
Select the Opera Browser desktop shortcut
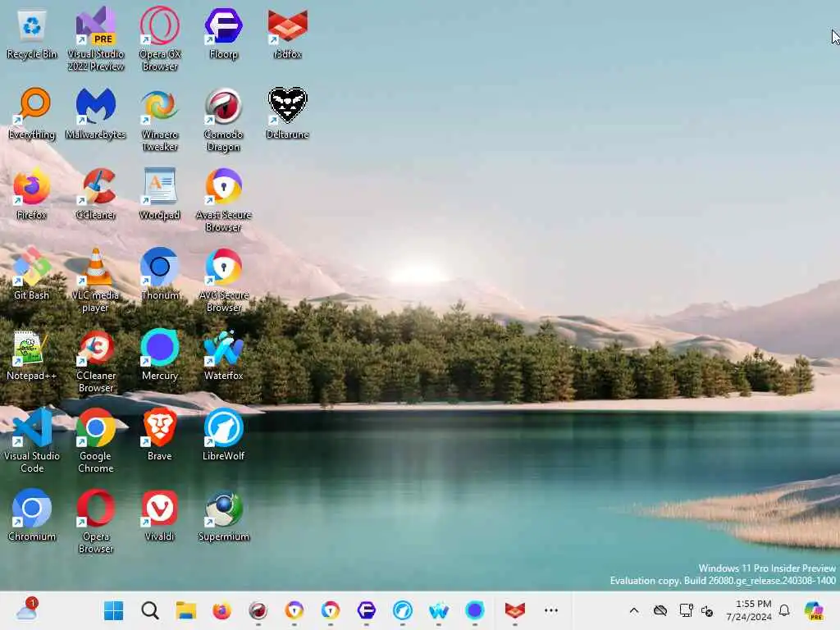(x=95, y=522)
